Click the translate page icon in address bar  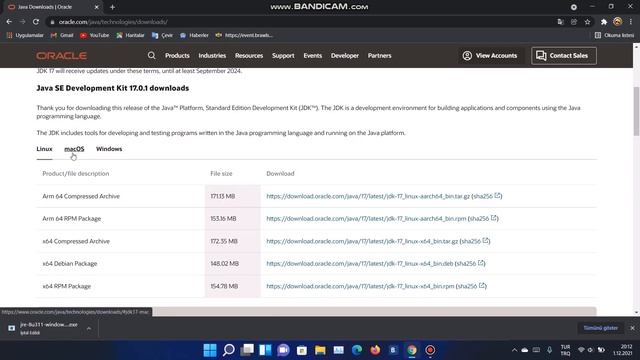[x=560, y=22]
